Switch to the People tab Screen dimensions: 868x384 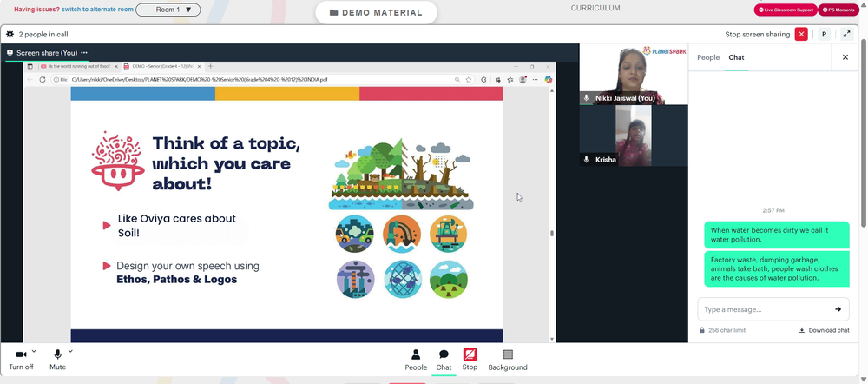(708, 57)
